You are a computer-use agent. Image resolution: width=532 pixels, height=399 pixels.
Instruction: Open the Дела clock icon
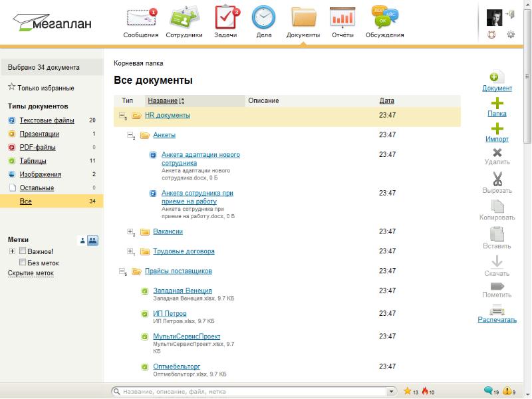click(x=263, y=17)
